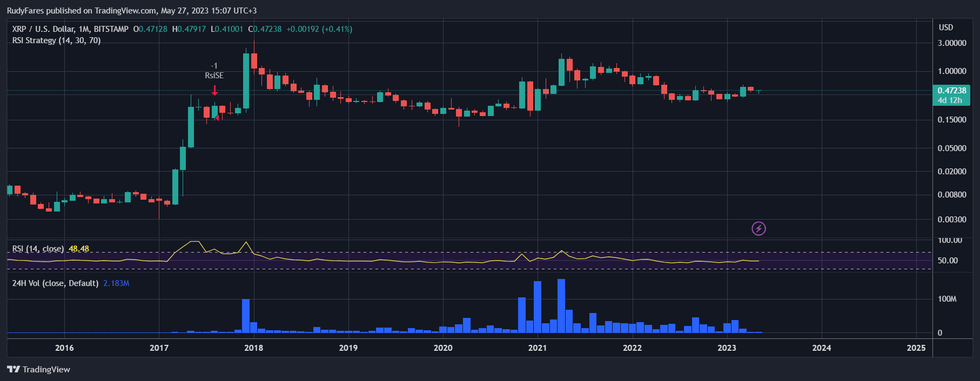The height and width of the screenshot is (381, 980).
Task: Open the XRP / U.S. Dollar symbol title
Action: pos(70,29)
